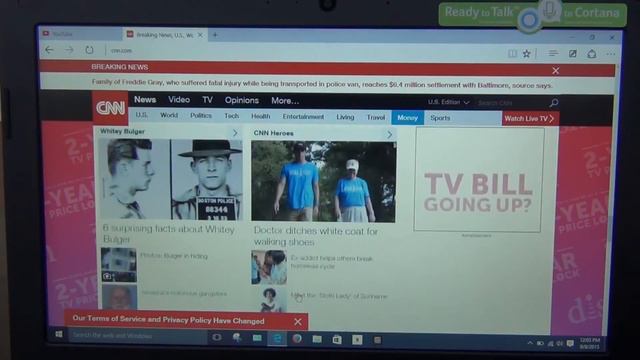Open Task View on the taskbar
This screenshot has height=360, width=640.
click(216, 337)
